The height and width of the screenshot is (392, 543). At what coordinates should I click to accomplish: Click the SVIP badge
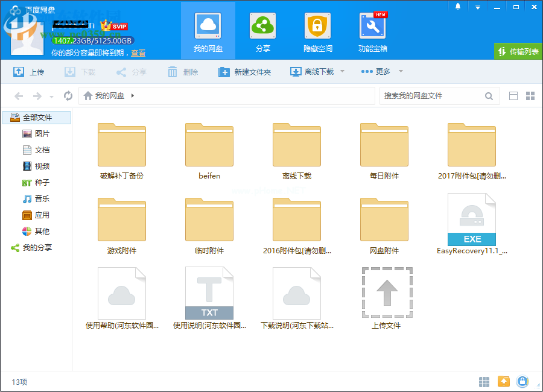[x=114, y=25]
